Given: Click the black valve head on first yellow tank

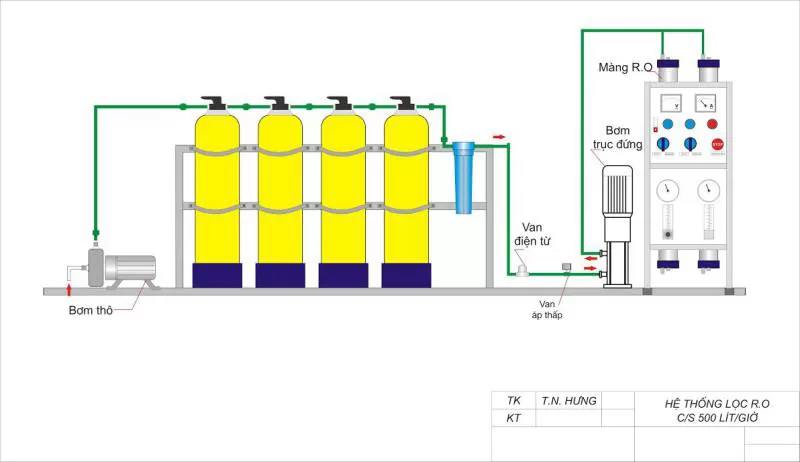Looking at the screenshot, I should 216,103.
